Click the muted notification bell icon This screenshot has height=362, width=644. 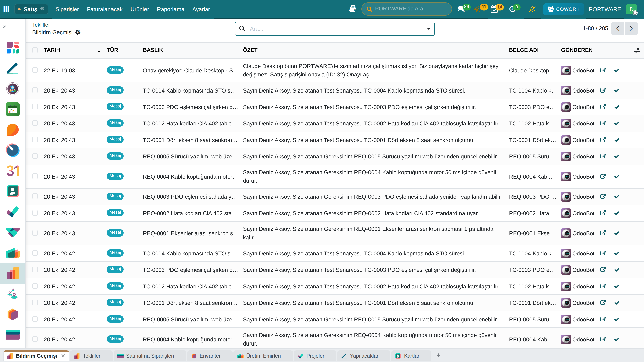click(x=533, y=9)
